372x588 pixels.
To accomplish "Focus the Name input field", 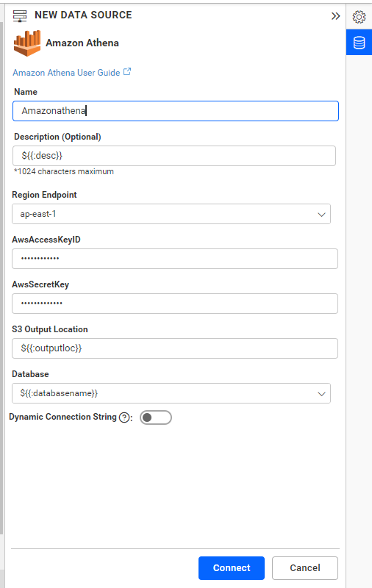I will (x=176, y=111).
